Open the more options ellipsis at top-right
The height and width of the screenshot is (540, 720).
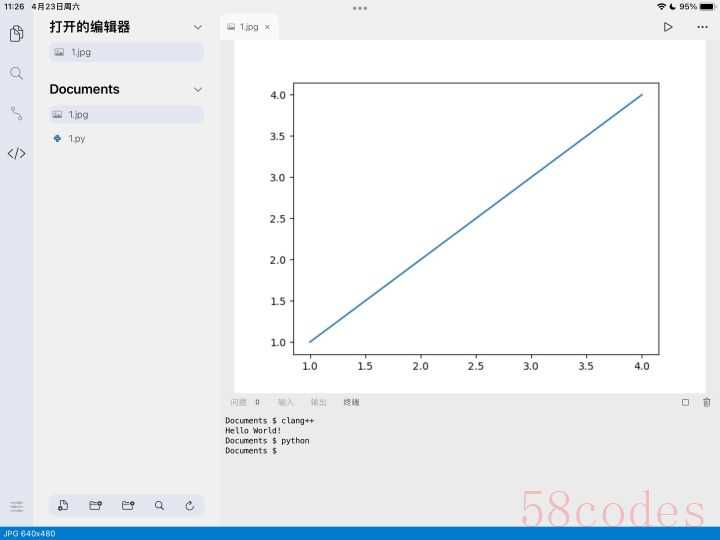point(702,27)
